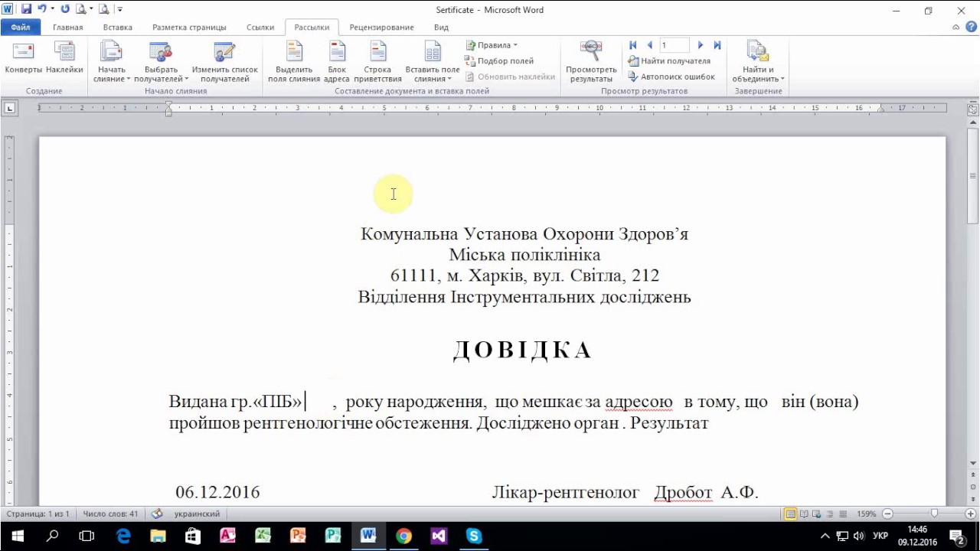Screen dimensions: 980x551
Task: Switch to Print Layout view button
Action: coord(791,514)
